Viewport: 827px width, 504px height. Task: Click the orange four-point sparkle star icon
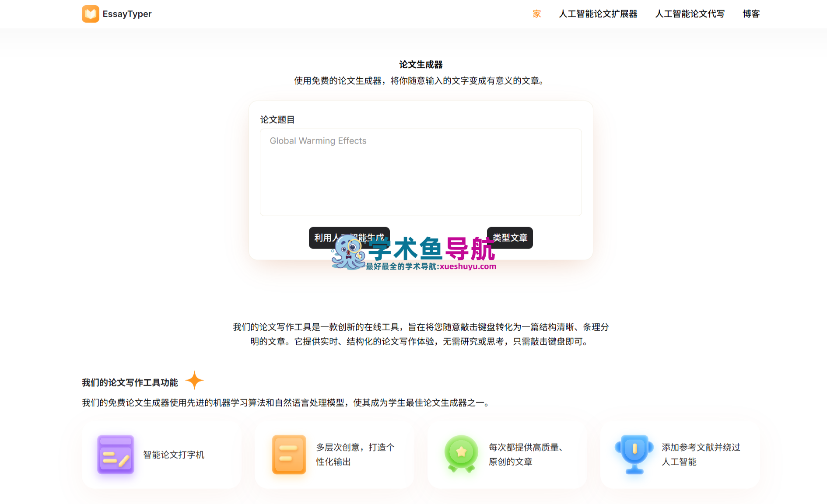[194, 380]
